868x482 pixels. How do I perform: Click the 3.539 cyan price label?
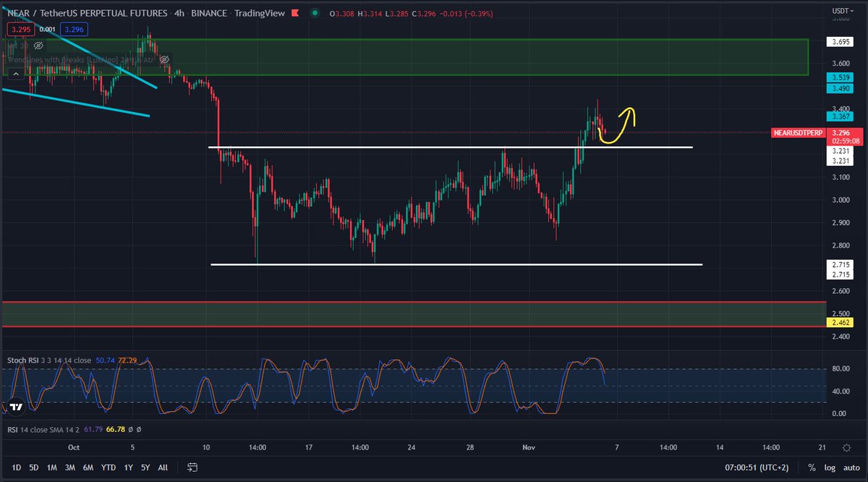point(841,77)
